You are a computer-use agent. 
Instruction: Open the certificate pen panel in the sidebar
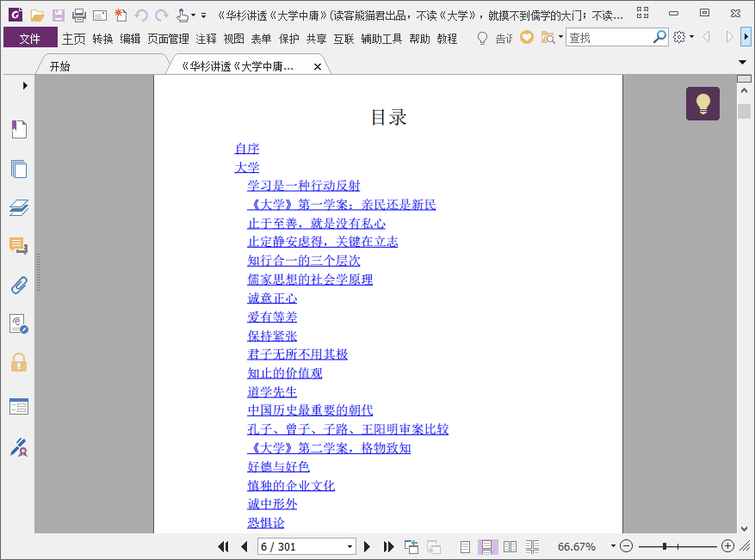19,447
